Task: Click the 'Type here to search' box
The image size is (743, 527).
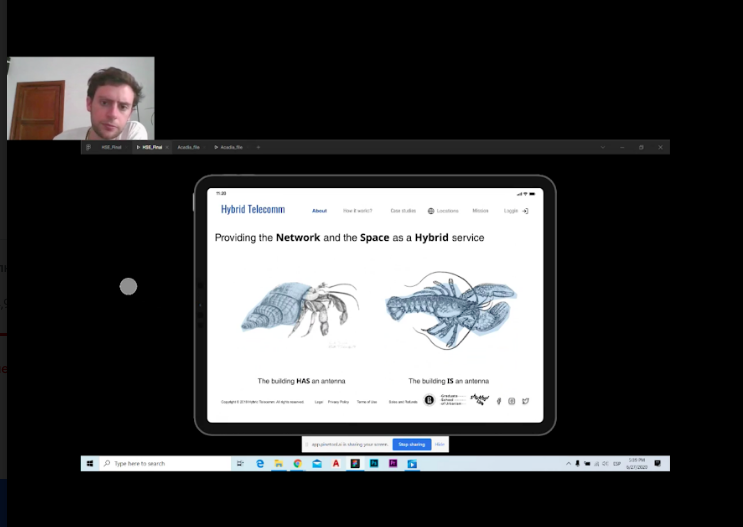Action: (x=165, y=463)
